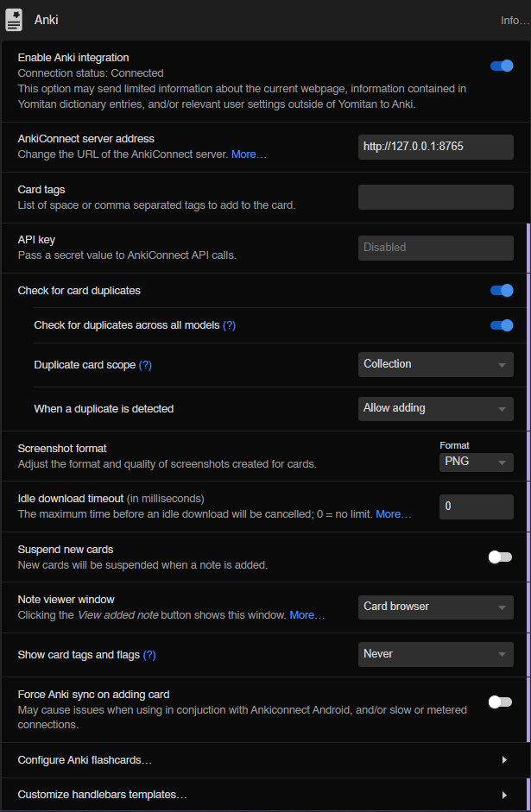Click the Customize handlebars templates… label
This screenshot has width=531, height=812.
103,795
